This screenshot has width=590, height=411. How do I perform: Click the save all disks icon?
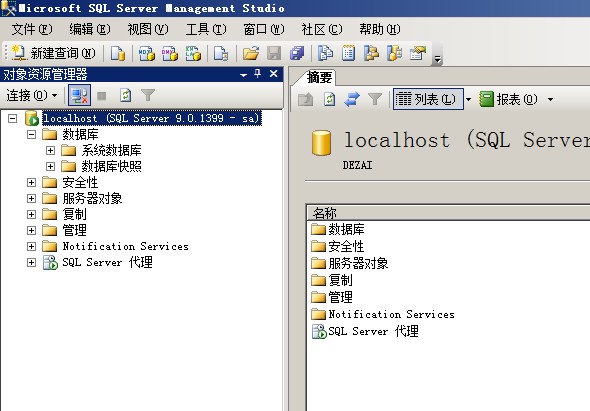click(x=297, y=53)
